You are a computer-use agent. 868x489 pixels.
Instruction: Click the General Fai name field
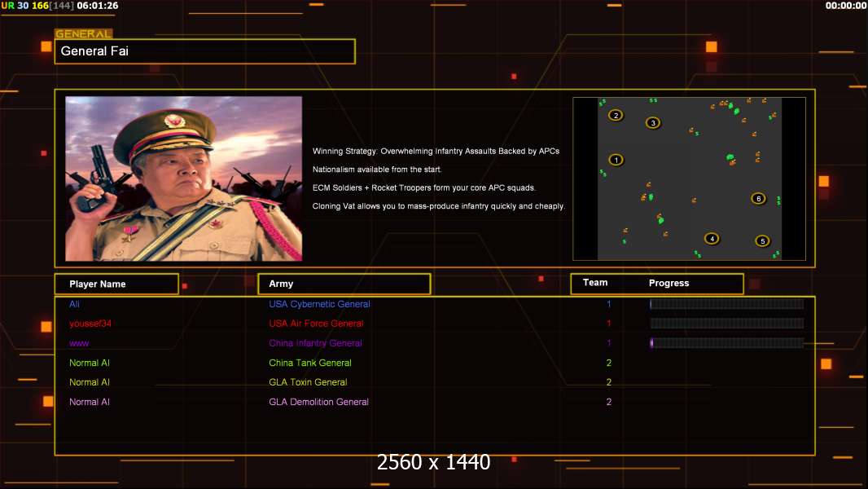pyautogui.click(x=205, y=51)
